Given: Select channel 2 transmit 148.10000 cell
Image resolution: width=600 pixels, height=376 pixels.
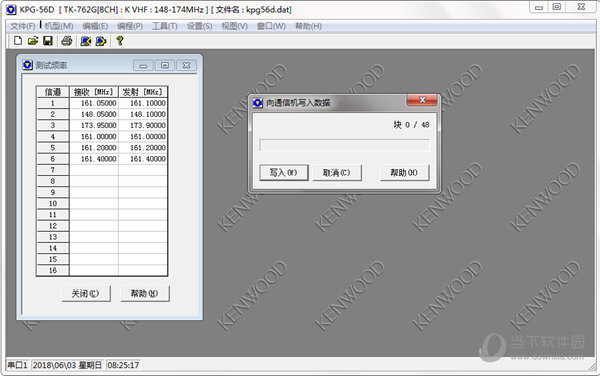Looking at the screenshot, I should pos(143,114).
